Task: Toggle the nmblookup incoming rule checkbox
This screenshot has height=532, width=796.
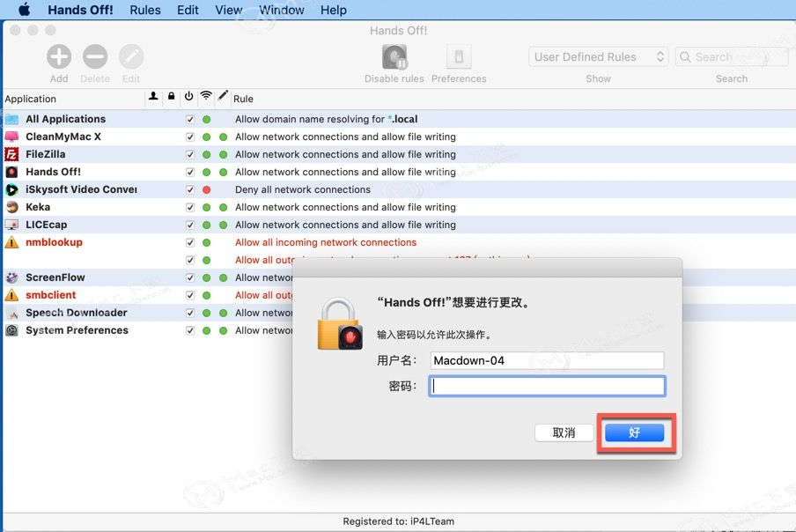Action: pyautogui.click(x=190, y=242)
